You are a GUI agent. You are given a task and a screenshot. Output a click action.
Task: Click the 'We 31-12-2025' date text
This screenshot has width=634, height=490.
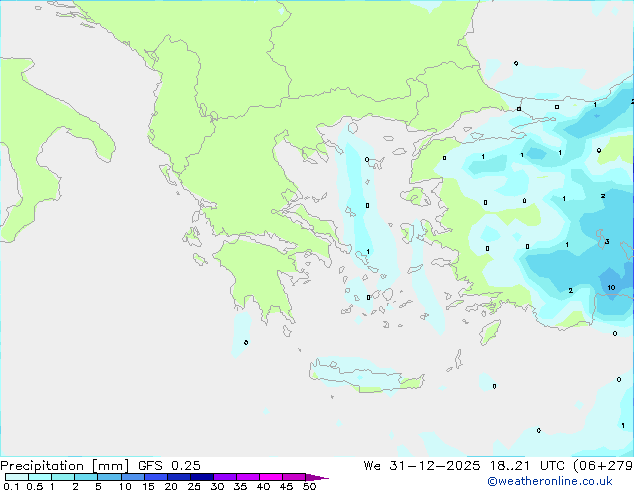coord(422,466)
